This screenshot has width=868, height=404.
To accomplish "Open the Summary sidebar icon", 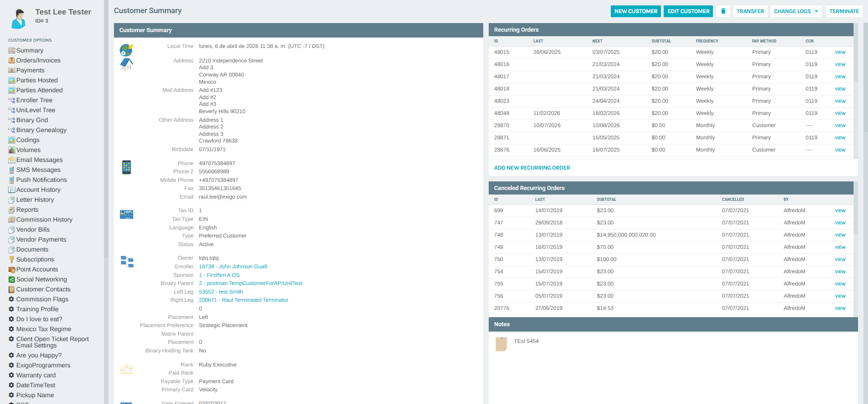I will [x=12, y=51].
